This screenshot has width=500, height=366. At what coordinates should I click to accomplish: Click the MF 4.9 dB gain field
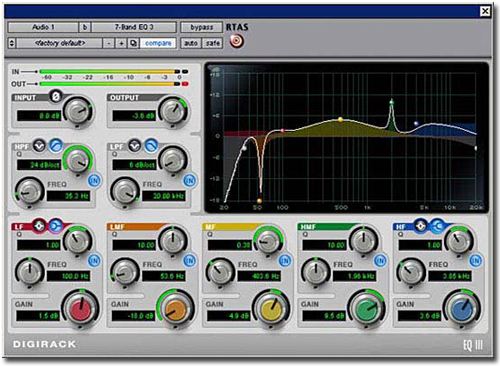pyautogui.click(x=229, y=316)
